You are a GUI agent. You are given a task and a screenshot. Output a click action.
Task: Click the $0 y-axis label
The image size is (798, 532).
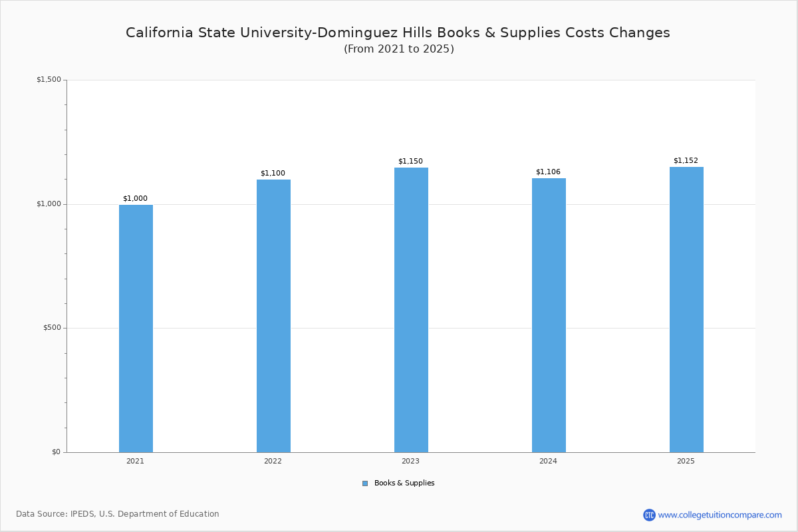tap(56, 452)
